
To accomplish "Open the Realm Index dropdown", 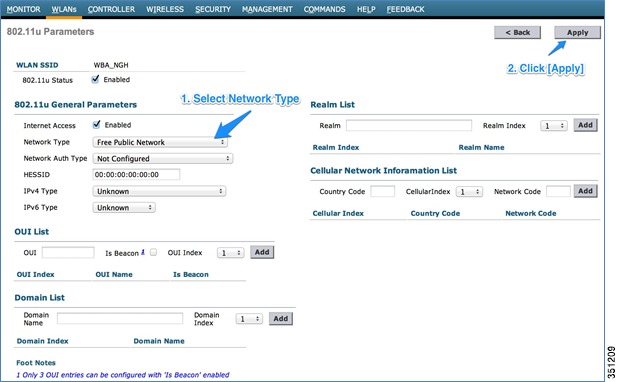I will (554, 125).
